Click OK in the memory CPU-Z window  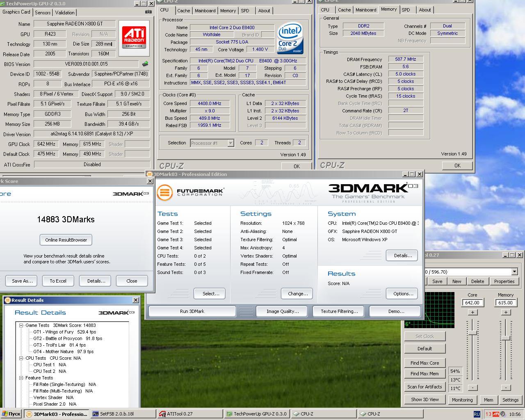pos(457,165)
